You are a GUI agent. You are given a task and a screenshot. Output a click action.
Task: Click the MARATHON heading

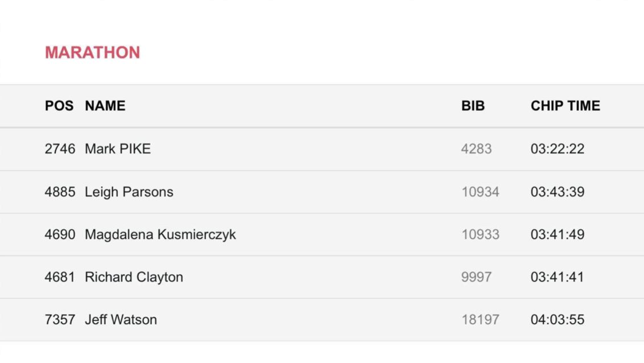pos(92,52)
